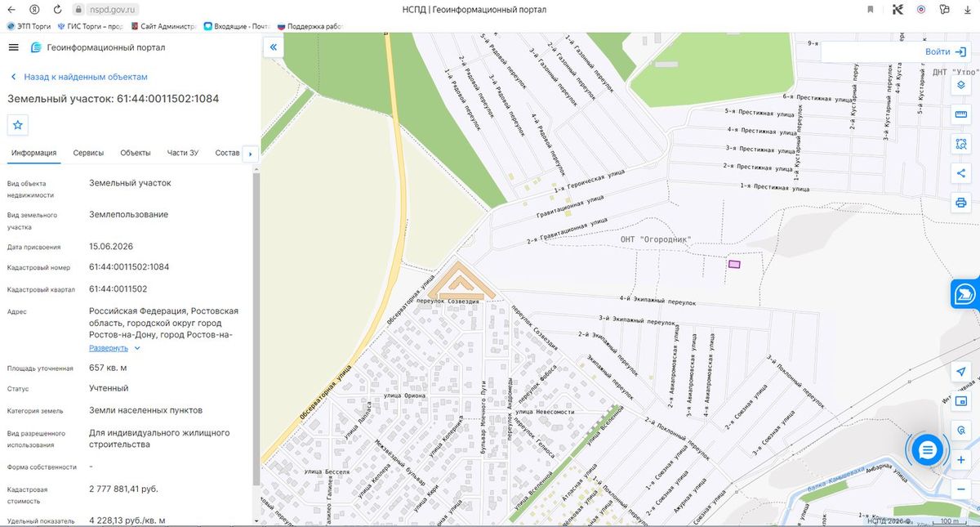Select the highlighted purple parcel on map

pos(734,264)
